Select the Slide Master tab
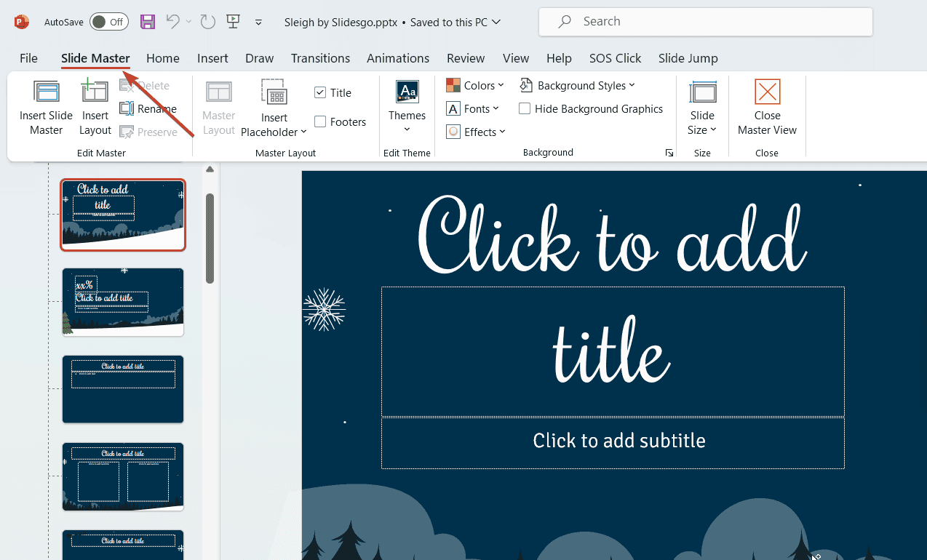This screenshot has height=560, width=927. (x=95, y=58)
